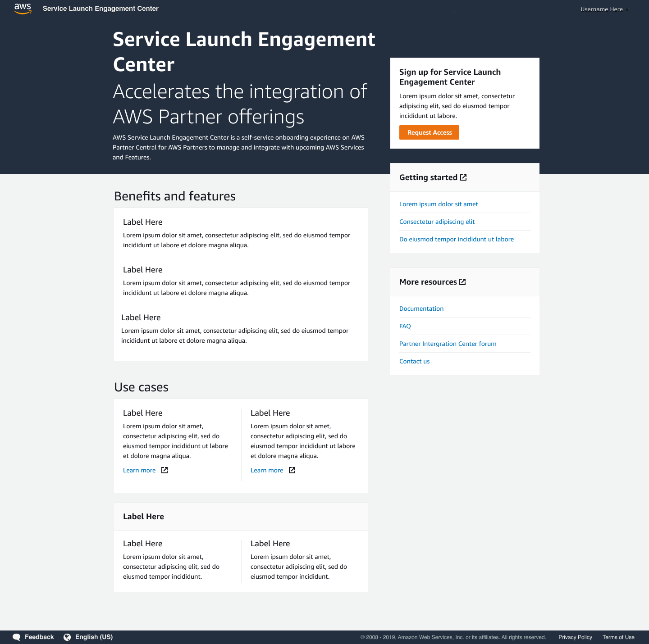This screenshot has width=649, height=644.
Task: Click the Getting started panel heading
Action: tap(428, 177)
